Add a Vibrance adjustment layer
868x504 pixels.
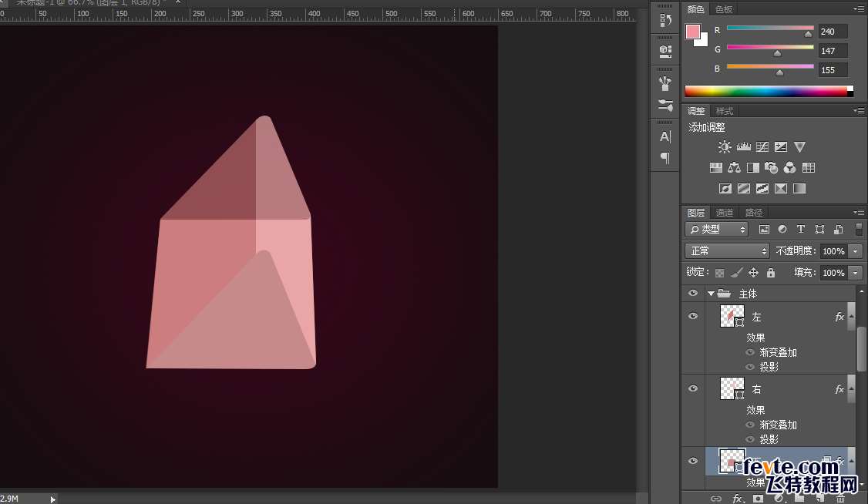click(x=799, y=146)
